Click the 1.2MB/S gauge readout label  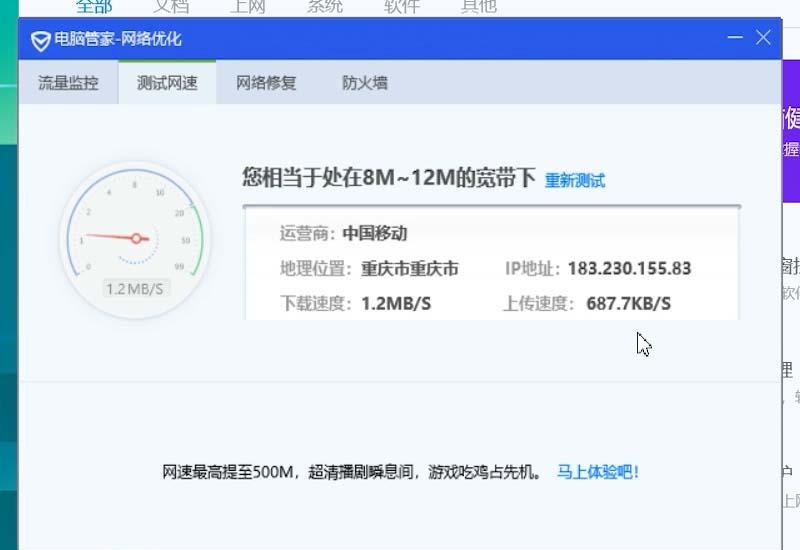(135, 289)
